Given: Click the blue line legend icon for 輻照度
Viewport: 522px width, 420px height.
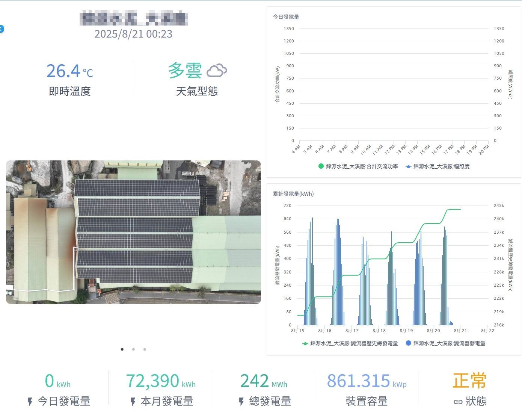Looking at the screenshot, I should [x=408, y=166].
